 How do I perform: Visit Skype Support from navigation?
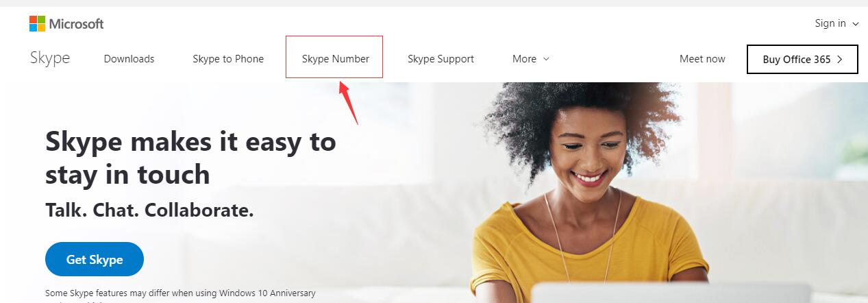click(441, 59)
